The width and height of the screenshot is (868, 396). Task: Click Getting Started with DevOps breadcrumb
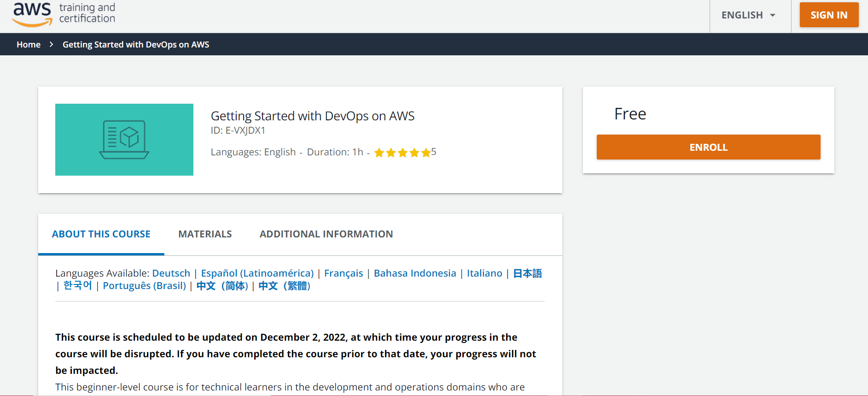pos(136,44)
